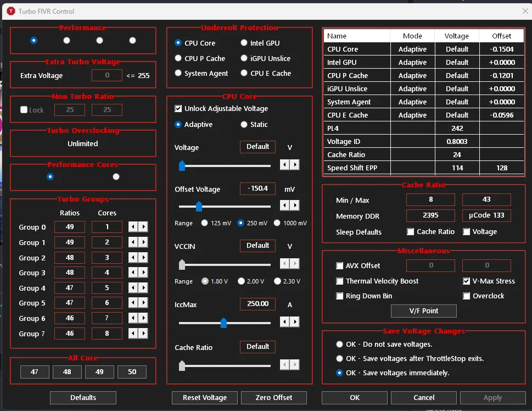The image size is (532, 411).
Task: Confirm with the OK button
Action: (x=355, y=397)
